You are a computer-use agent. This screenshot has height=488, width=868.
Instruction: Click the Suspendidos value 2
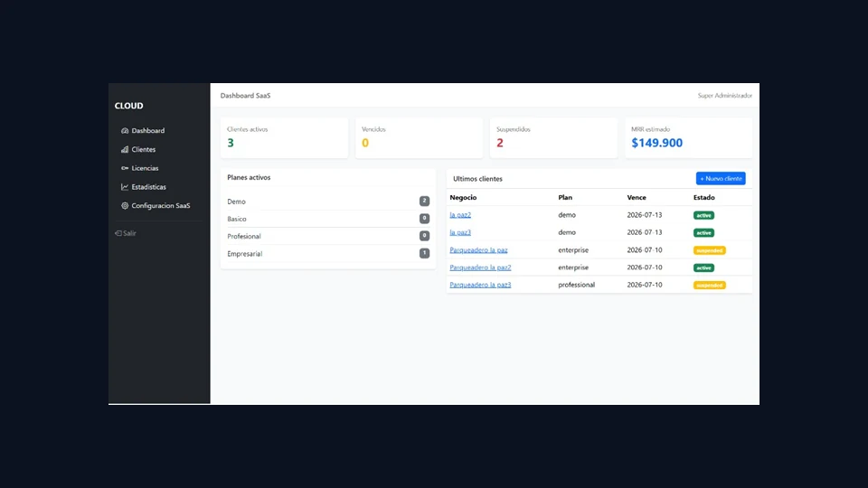(500, 143)
